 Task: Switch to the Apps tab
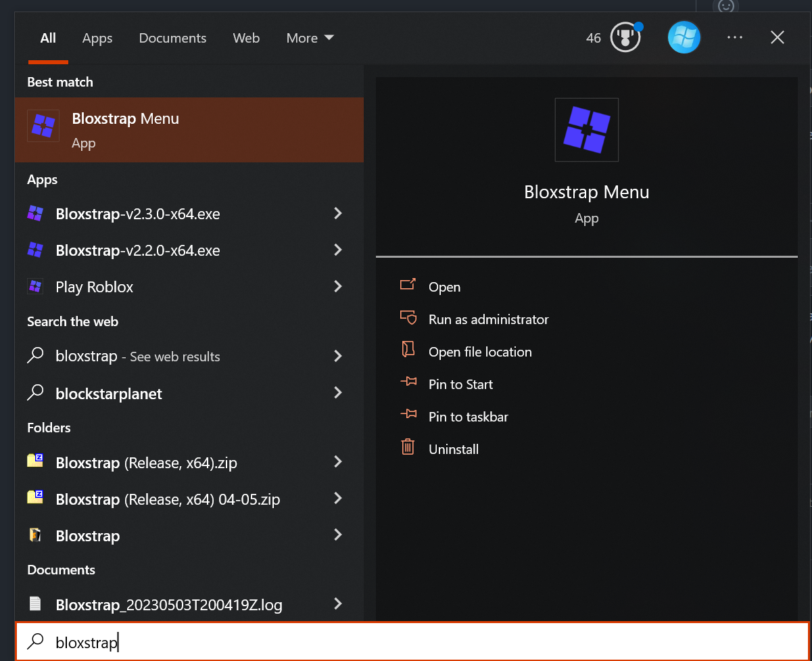tap(97, 38)
